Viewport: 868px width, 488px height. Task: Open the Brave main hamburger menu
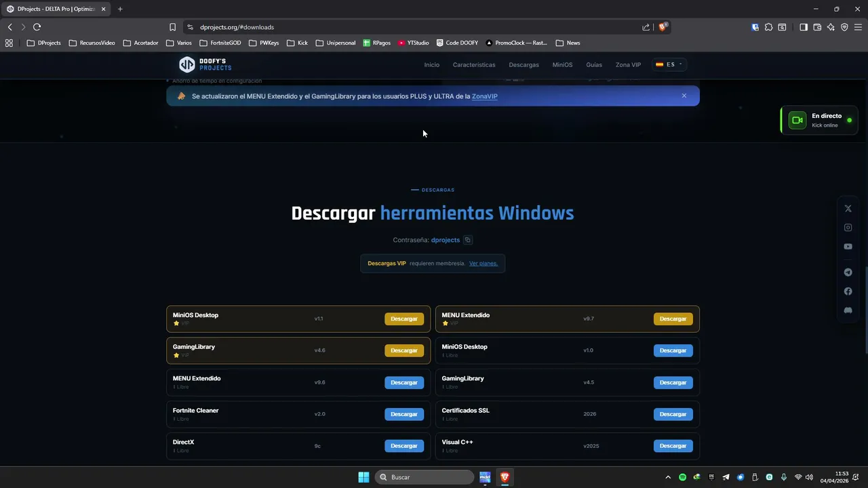tap(859, 27)
